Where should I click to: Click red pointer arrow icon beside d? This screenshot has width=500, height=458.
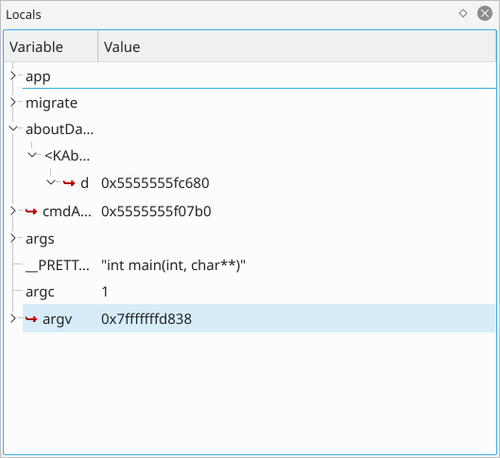(x=69, y=183)
